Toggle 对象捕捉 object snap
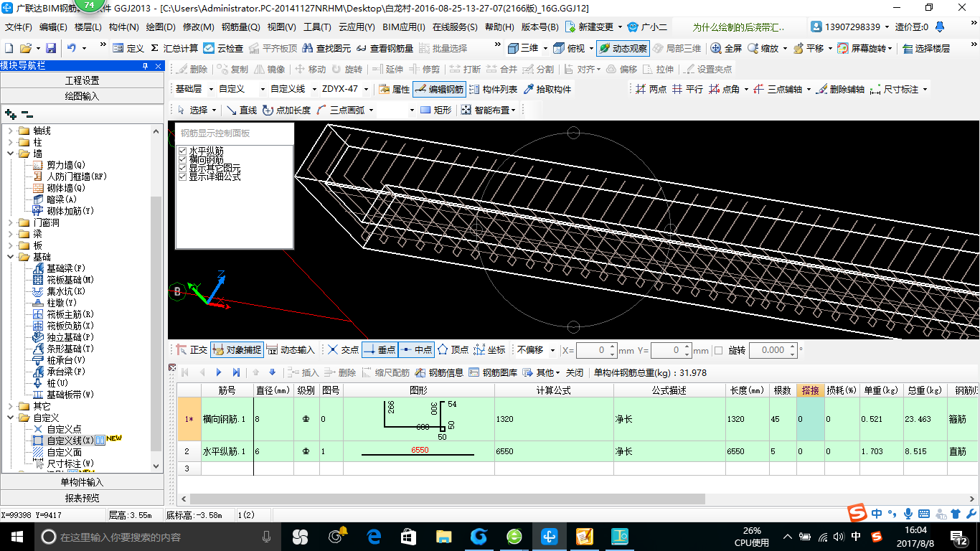 [237, 350]
